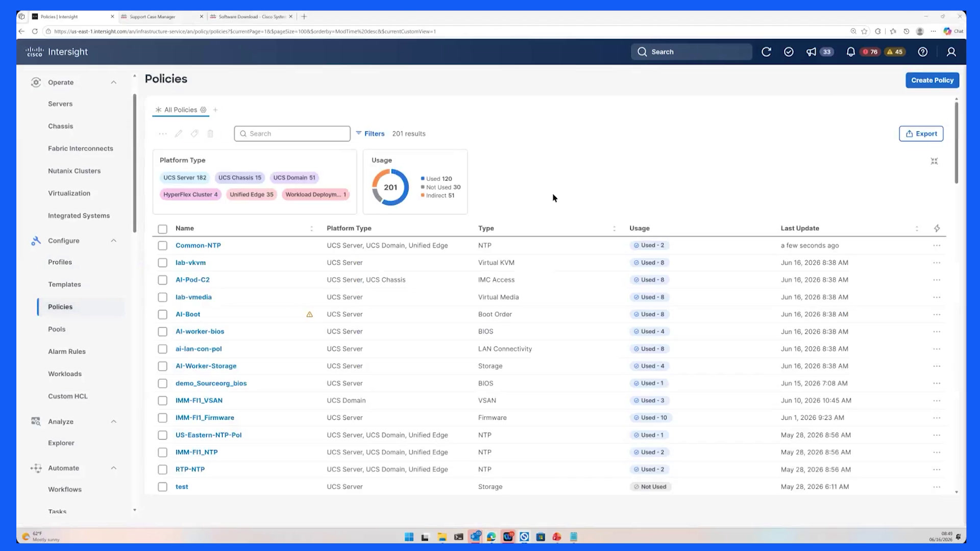Open the actions ellipsis for AI-Boot row
This screenshot has width=980, height=551.
pos(937,314)
